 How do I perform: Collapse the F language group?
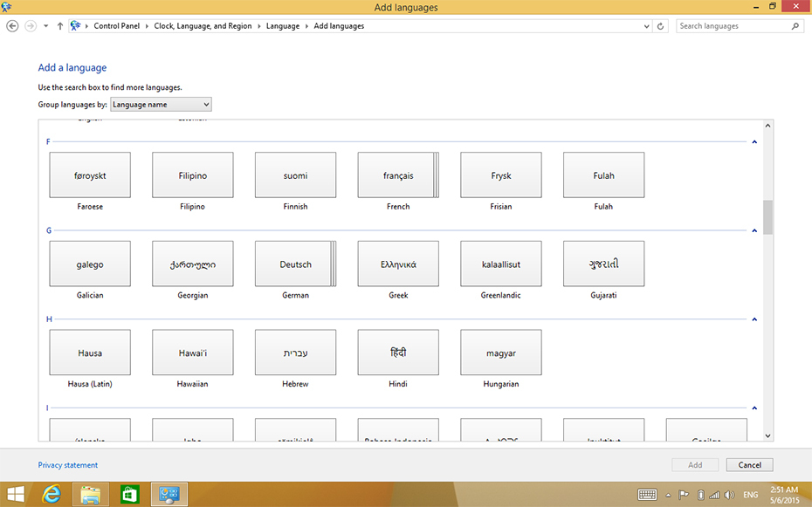coord(754,141)
